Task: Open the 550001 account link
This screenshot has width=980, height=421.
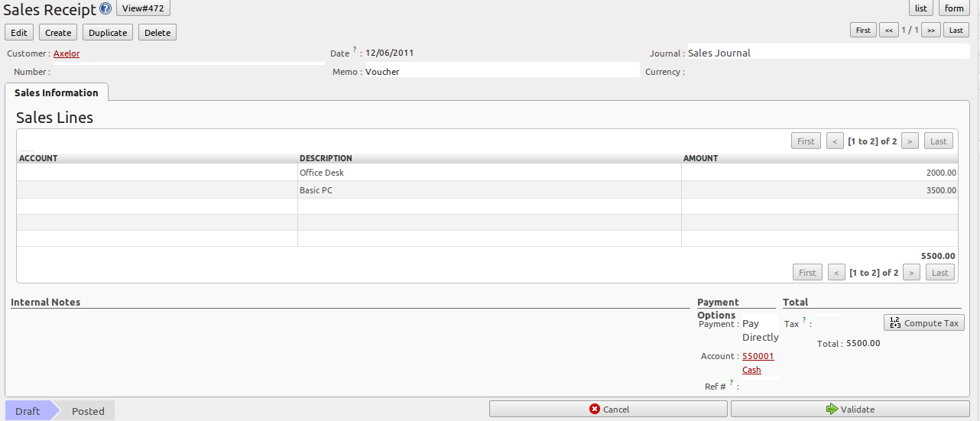Action: (758, 356)
